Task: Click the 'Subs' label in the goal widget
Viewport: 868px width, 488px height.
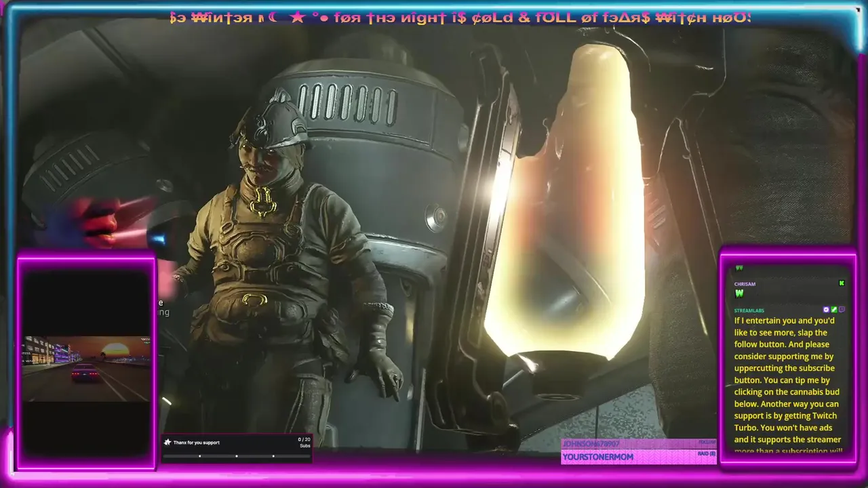Action: pos(305,446)
